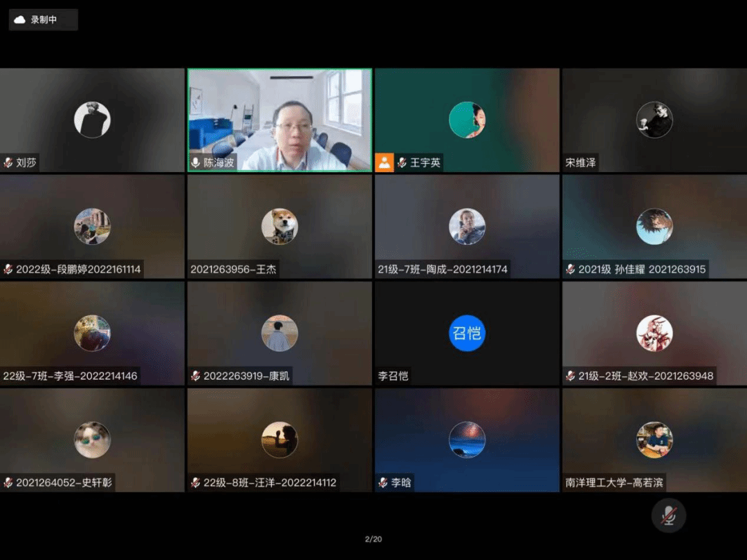Click name label 21级-7班-陶成-2021214174

[443, 270]
